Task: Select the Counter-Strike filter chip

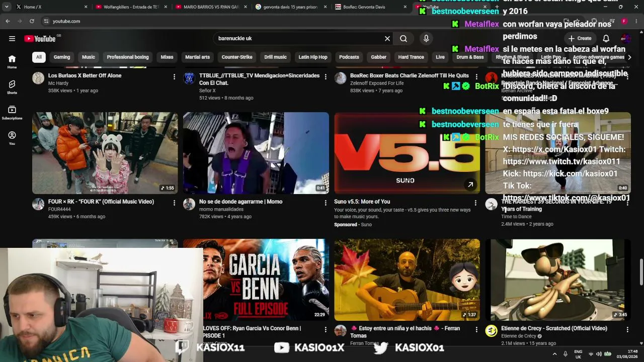Action: point(237,57)
